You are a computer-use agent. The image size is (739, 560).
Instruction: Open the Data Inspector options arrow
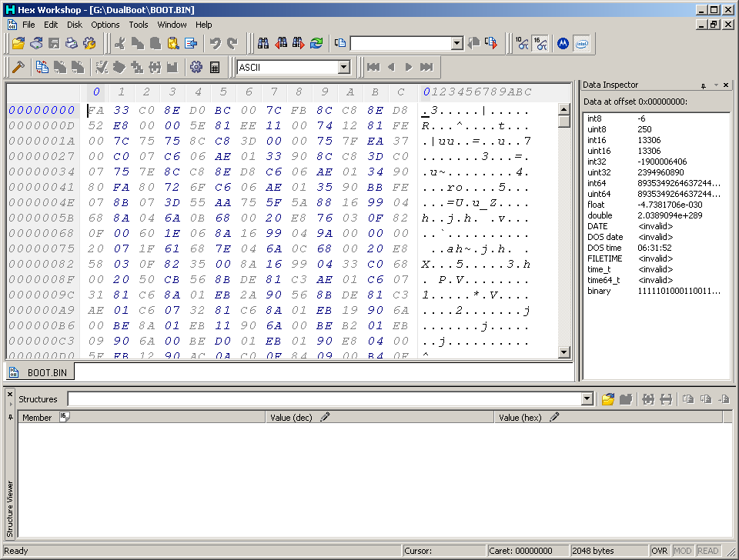click(x=716, y=85)
